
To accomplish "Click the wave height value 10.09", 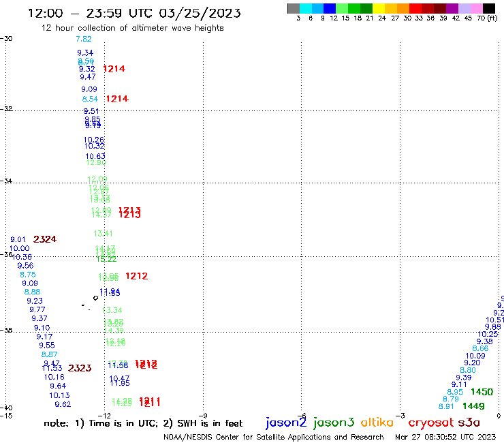I will click(x=475, y=356).
